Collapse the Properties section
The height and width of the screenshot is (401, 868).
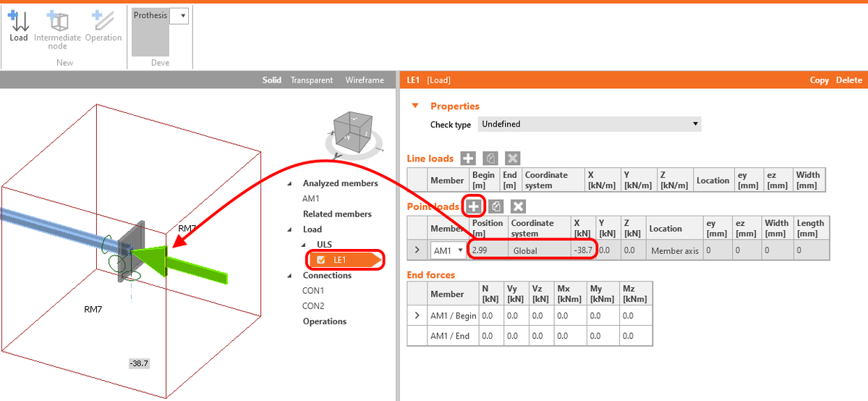(415, 106)
